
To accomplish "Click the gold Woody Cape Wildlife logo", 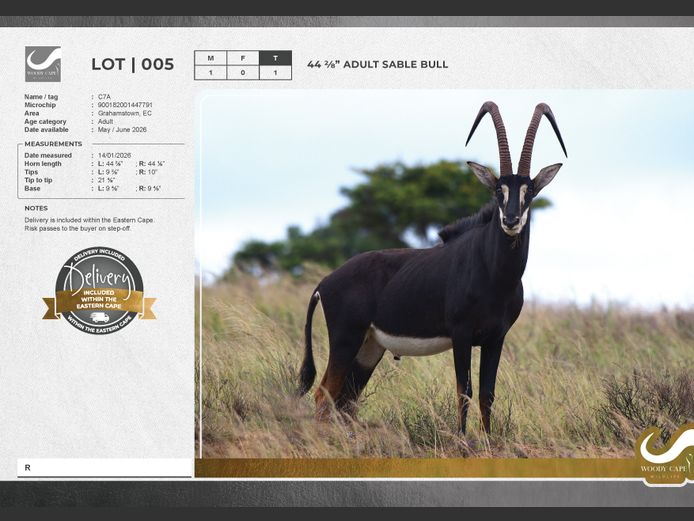I will click(x=665, y=455).
